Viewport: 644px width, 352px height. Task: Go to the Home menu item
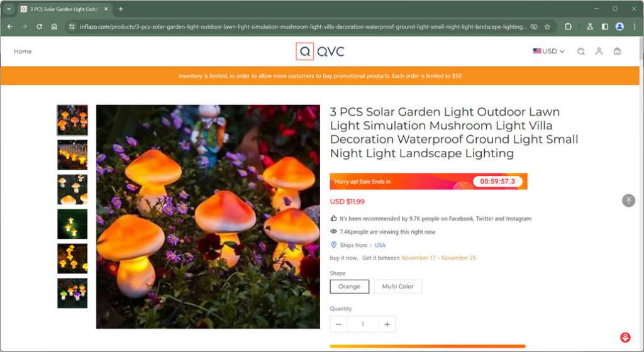[x=23, y=52]
